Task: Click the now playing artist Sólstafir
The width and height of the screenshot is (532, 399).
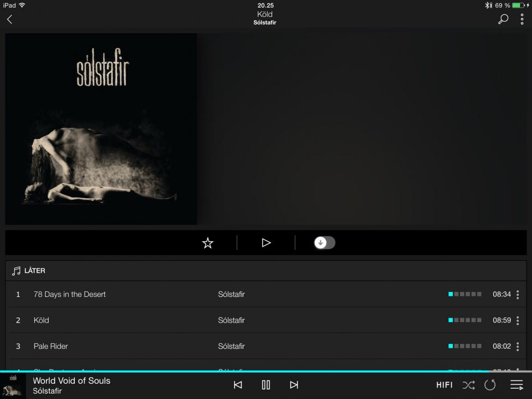Action: (x=47, y=391)
